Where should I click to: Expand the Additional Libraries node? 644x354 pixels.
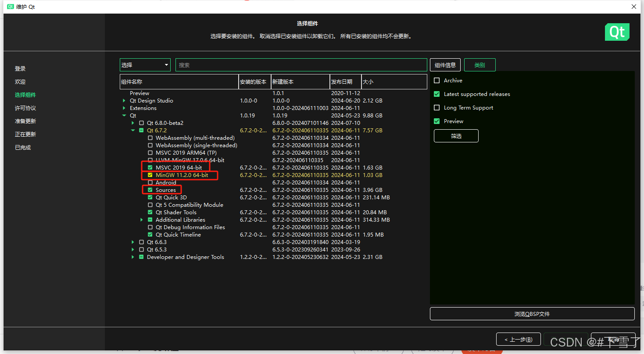coord(142,220)
